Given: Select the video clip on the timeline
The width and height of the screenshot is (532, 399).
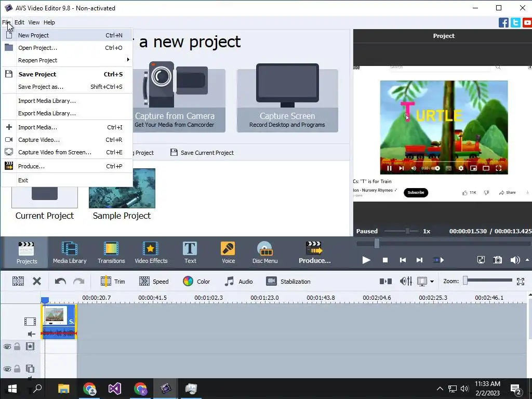Looking at the screenshot, I should pyautogui.click(x=59, y=321).
